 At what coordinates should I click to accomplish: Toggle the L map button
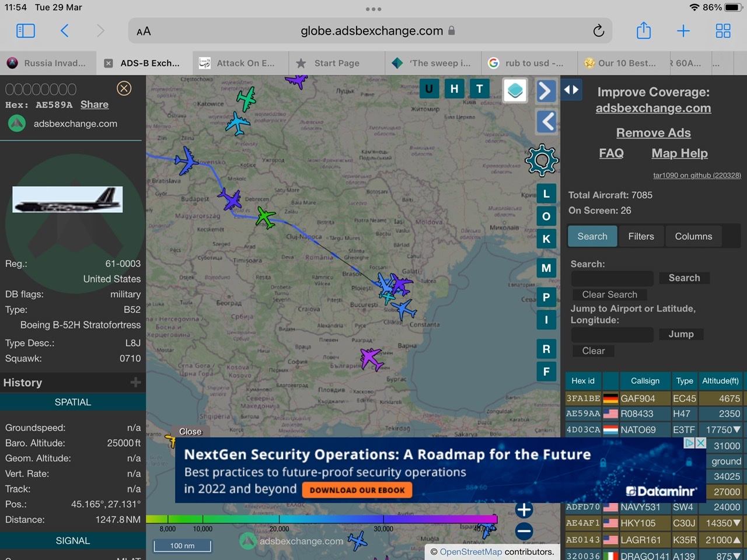click(x=546, y=194)
